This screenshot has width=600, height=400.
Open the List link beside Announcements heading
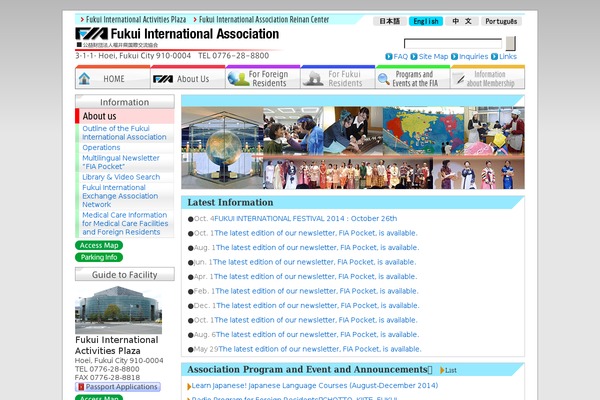tap(450, 371)
